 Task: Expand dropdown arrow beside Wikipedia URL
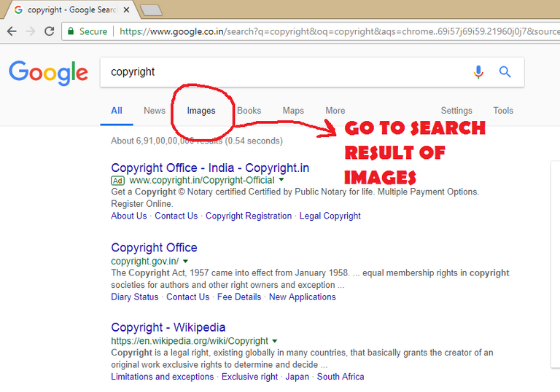(x=275, y=341)
